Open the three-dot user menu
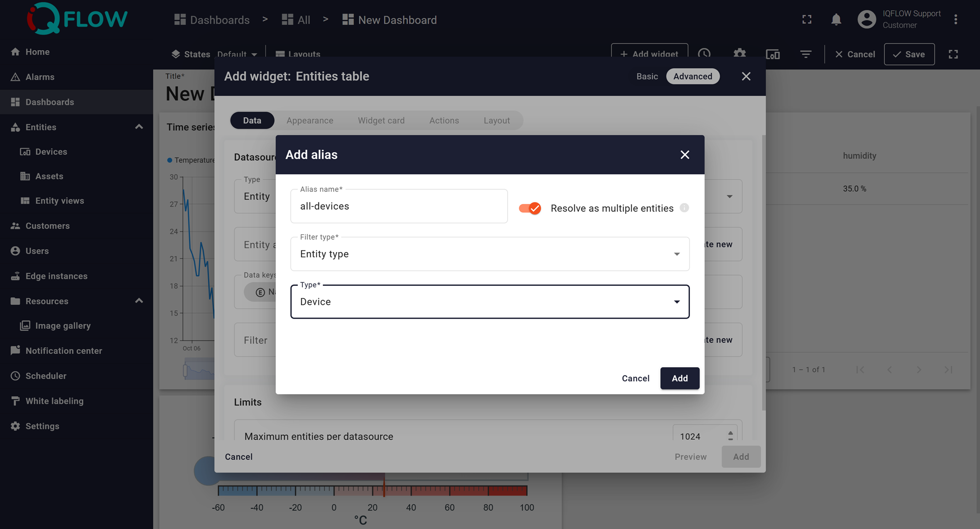The height and width of the screenshot is (529, 980). point(955,20)
